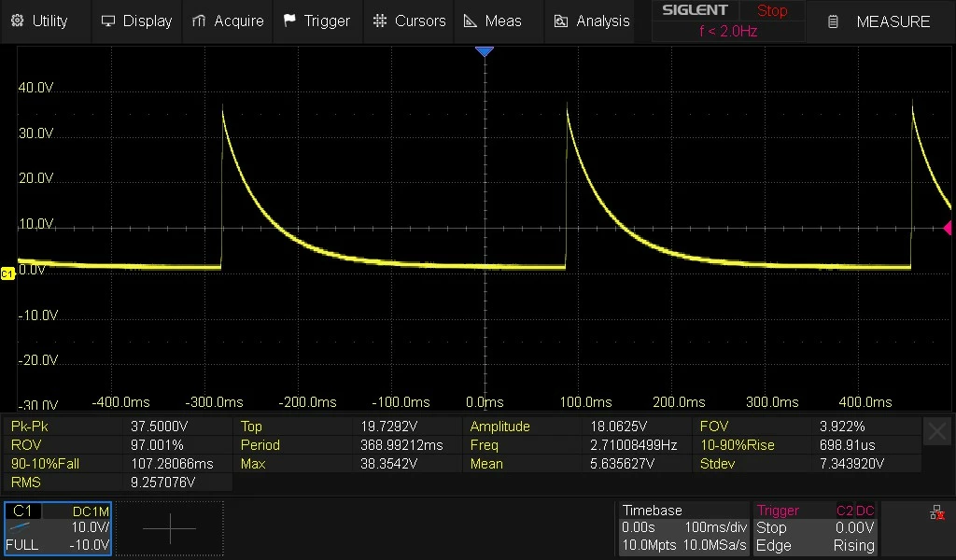Open the Display menu
Screen dimensions: 956x560
[136, 21]
